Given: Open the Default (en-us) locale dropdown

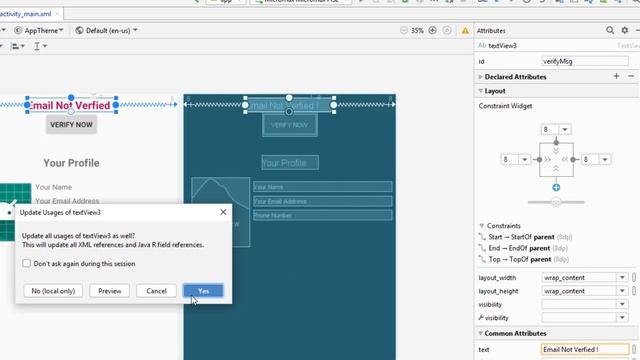Looking at the screenshot, I should click(x=107, y=30).
